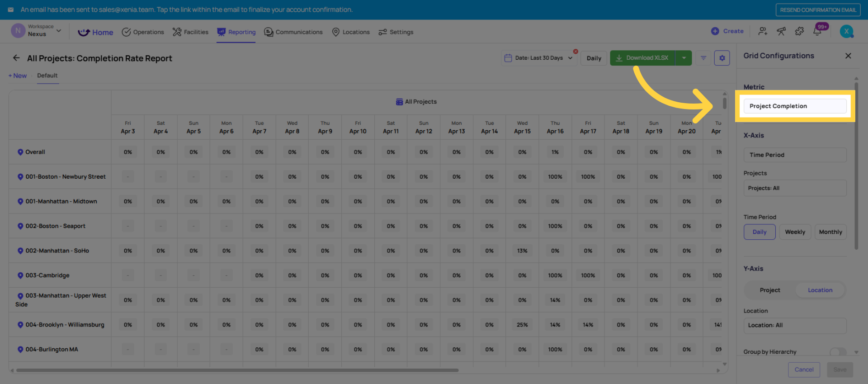Viewport: 868px width, 384px height.
Task: Open the Facilities menu
Action: tap(190, 32)
